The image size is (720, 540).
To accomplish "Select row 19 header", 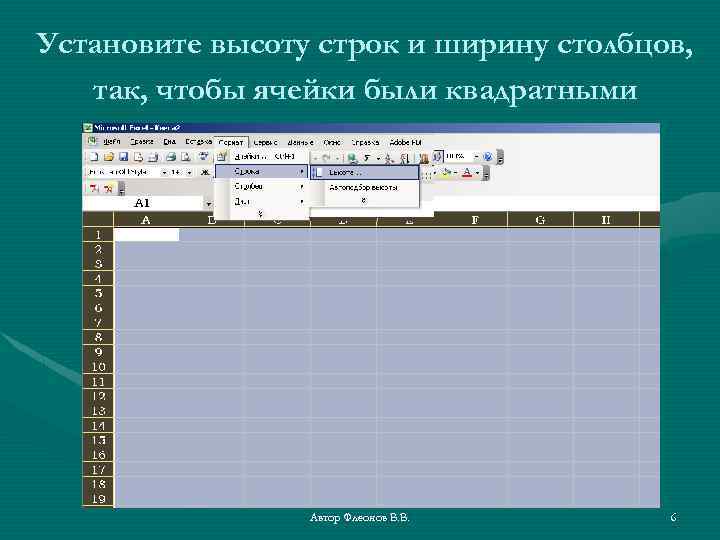I will pyautogui.click(x=98, y=499).
